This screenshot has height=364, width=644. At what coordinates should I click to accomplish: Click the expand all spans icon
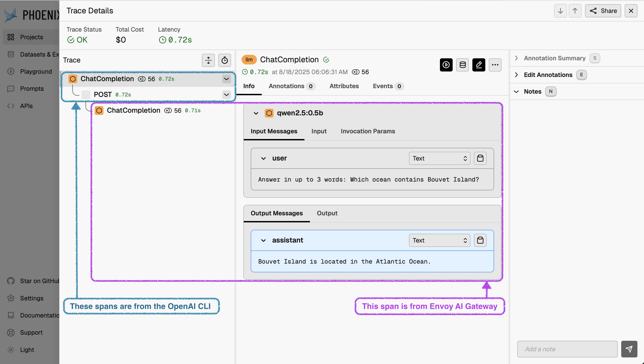tap(208, 60)
